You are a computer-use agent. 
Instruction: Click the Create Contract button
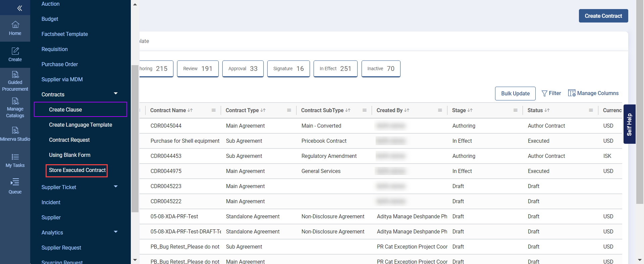point(603,16)
